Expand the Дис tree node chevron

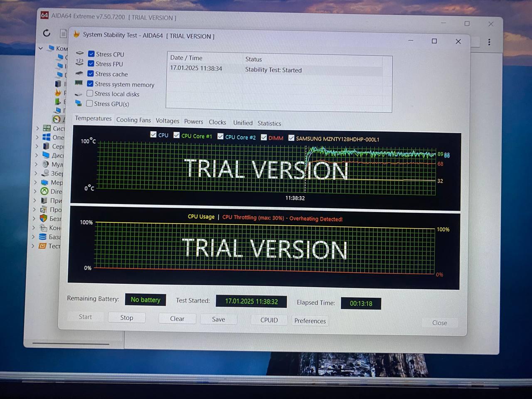(x=37, y=155)
